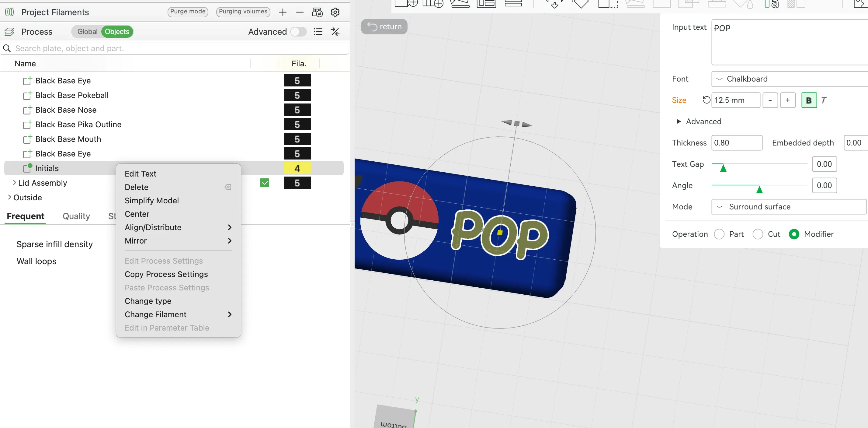Click the Black Base Nose part icon
This screenshot has width=868, height=428.
pos(27,110)
